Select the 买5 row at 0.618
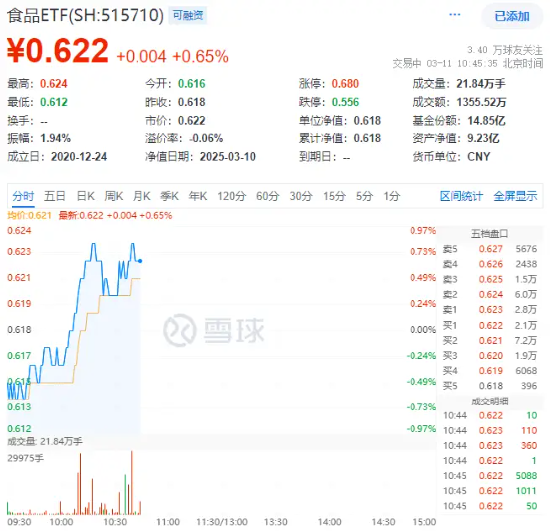 click(x=490, y=386)
